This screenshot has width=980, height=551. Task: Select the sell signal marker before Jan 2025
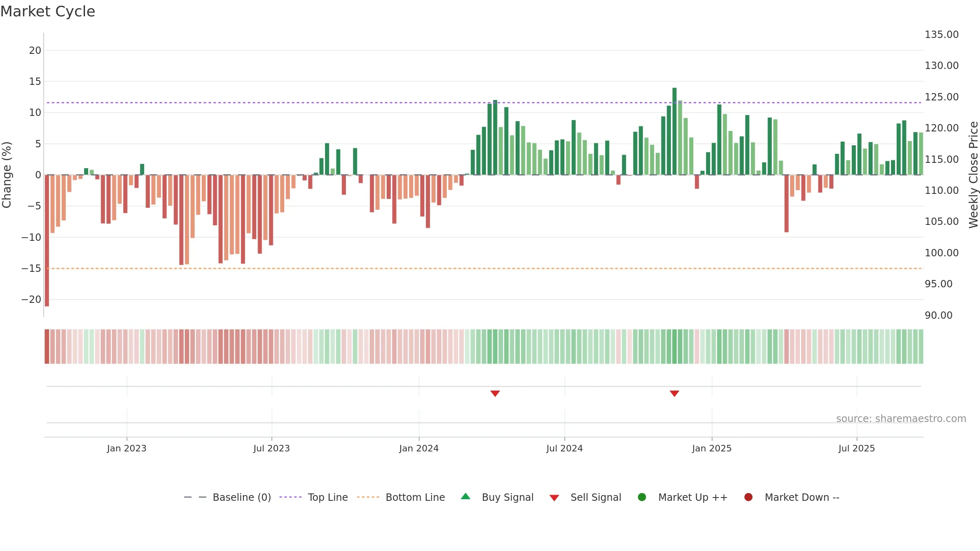(675, 393)
